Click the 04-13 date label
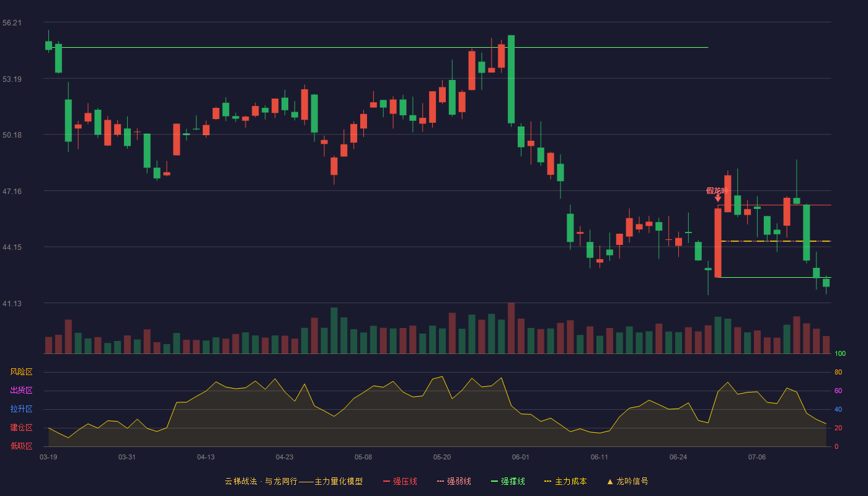 coord(206,457)
